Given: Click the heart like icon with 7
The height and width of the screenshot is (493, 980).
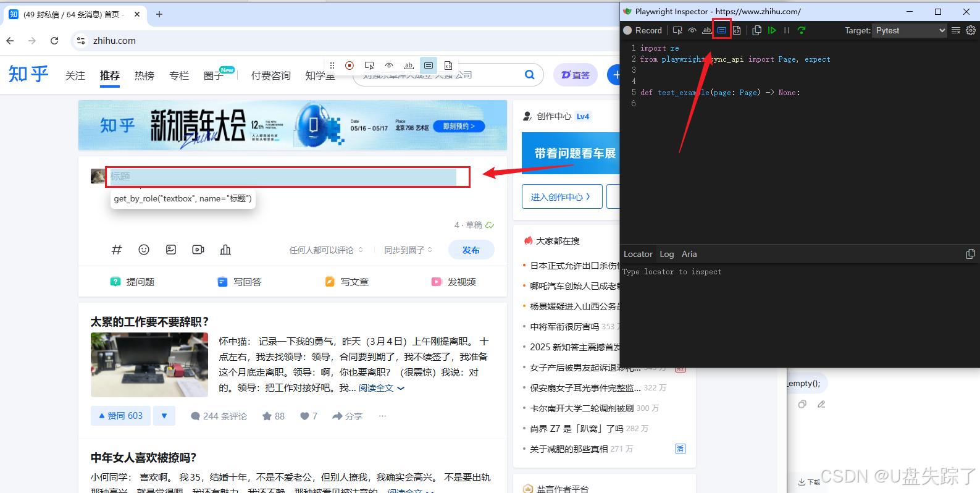Looking at the screenshot, I should tap(308, 416).
